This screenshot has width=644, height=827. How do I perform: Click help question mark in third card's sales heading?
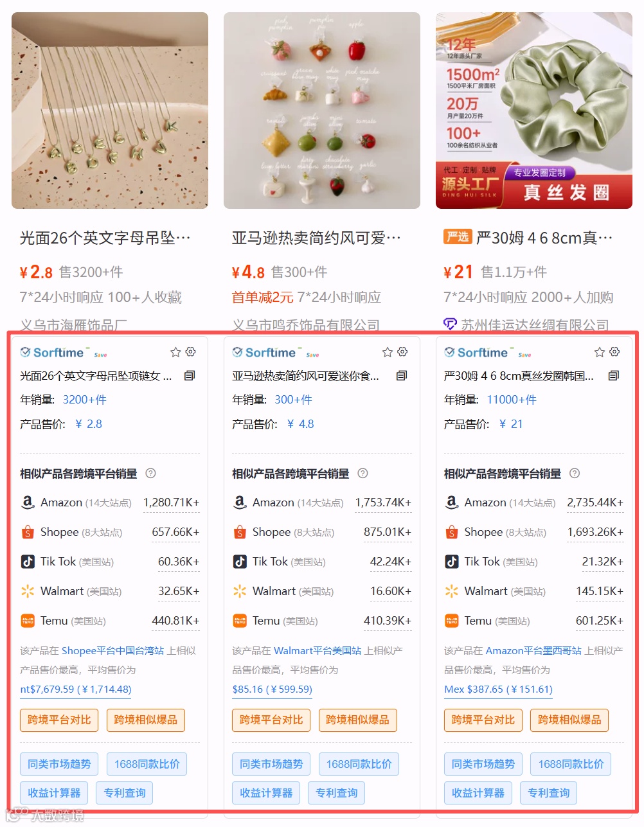coord(575,474)
